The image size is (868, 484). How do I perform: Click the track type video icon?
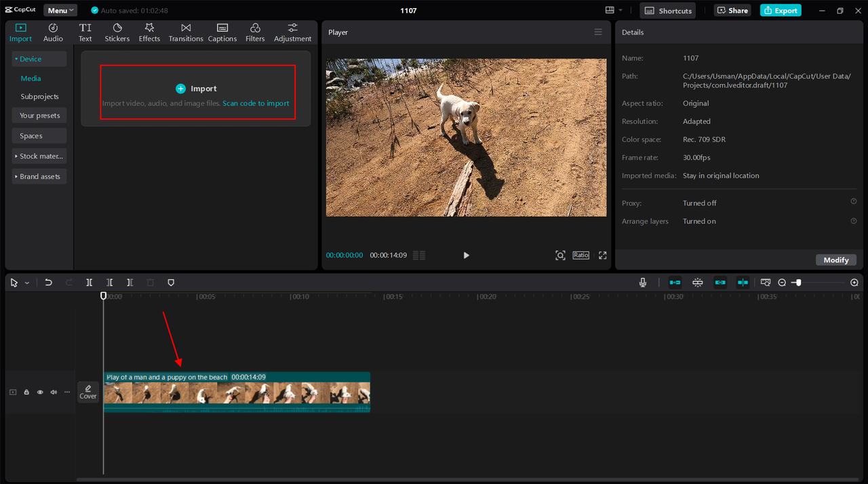pyautogui.click(x=13, y=392)
